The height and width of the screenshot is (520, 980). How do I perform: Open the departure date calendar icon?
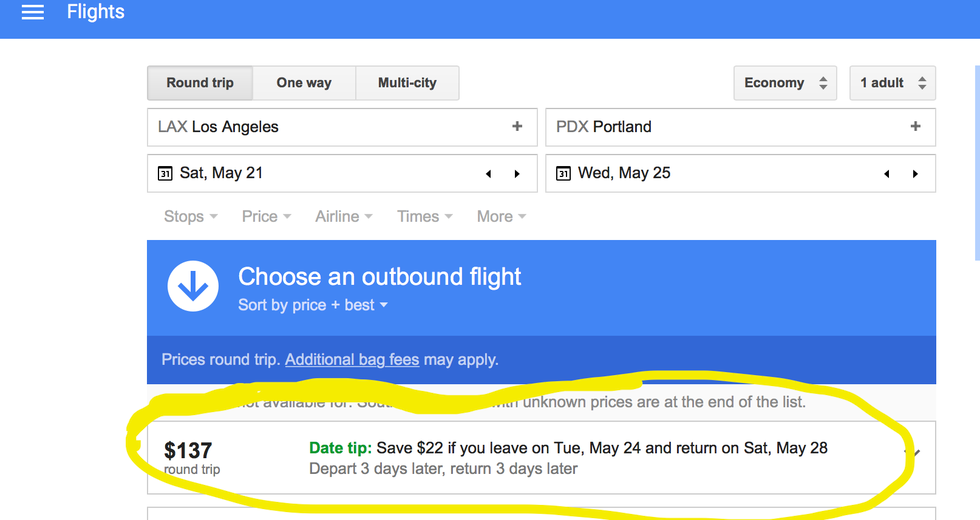pos(165,174)
